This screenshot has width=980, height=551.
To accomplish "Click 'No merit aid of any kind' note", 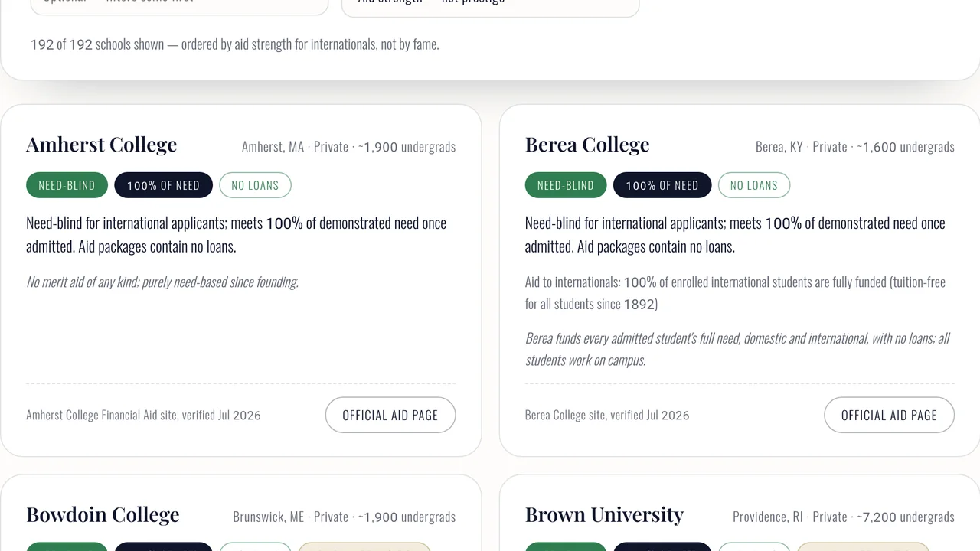I will 162,282.
